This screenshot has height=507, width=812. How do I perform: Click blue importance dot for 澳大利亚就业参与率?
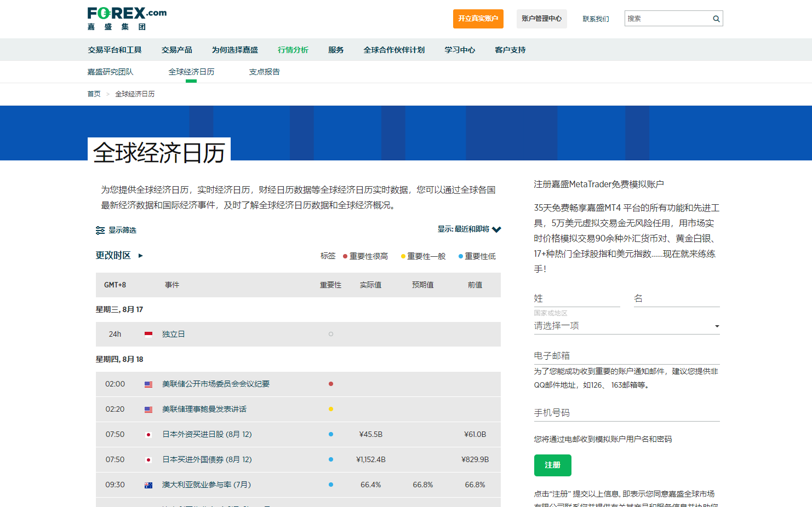coord(331,485)
